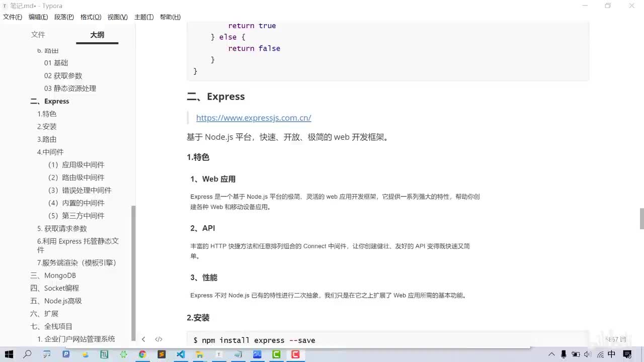This screenshot has width=644, height=362.
Task: Check battery status tray icon
Action: [576, 354]
